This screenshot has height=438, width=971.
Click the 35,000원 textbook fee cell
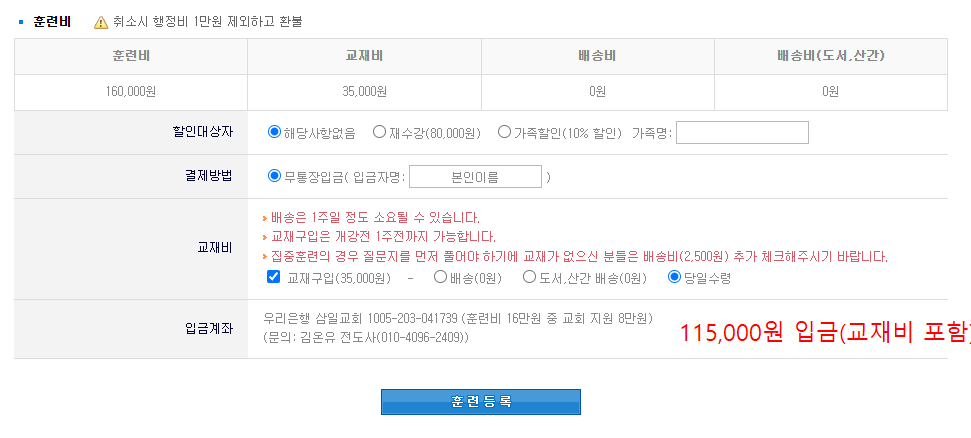[364, 92]
